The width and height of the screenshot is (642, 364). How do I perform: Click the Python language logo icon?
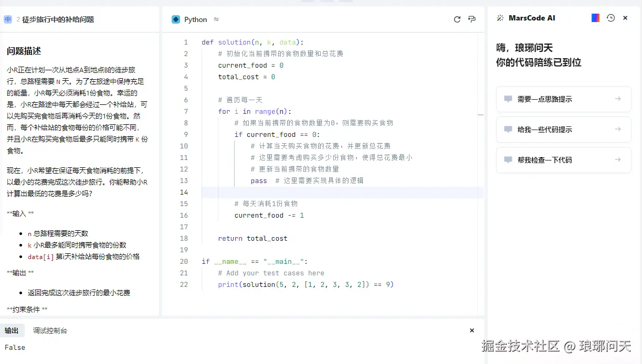tap(175, 19)
